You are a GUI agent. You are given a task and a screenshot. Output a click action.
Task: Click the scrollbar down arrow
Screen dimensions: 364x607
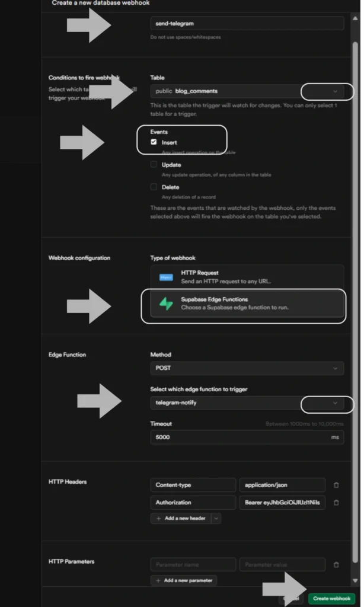(355, 581)
